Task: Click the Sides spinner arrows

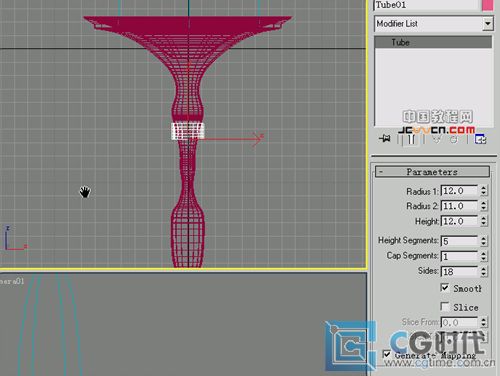Action: (x=484, y=271)
